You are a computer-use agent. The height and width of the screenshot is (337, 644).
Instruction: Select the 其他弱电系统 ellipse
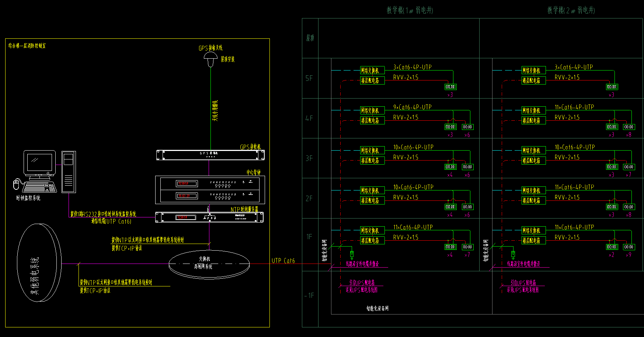(x=39, y=263)
